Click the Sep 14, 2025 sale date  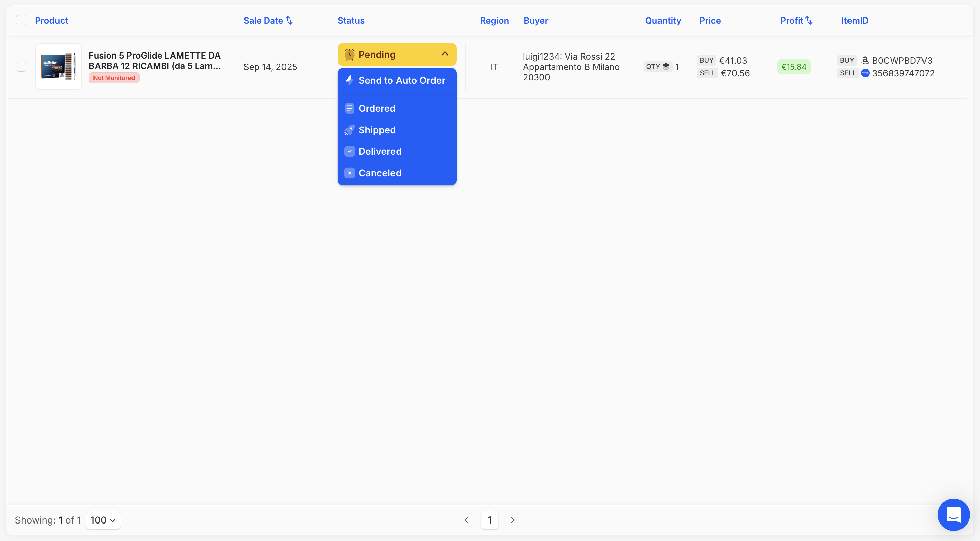click(x=270, y=67)
